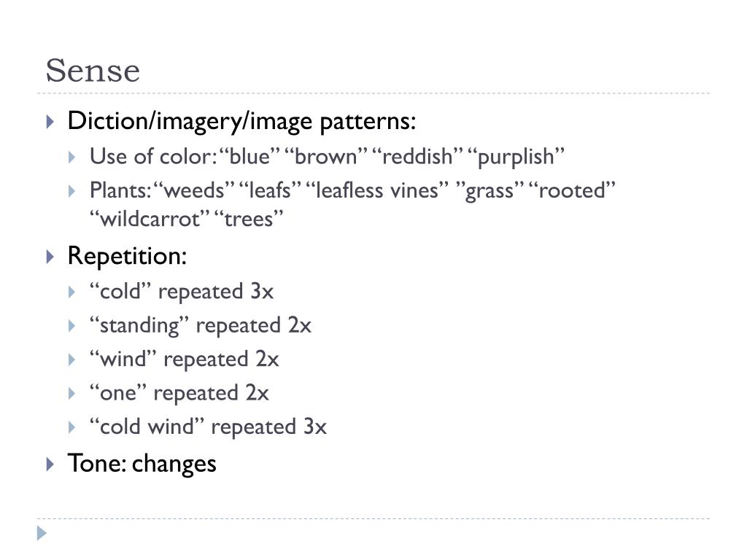Image resolution: width=747 pixels, height=560 pixels.
Task: Click the small arrow before Plants line
Action: coord(72,192)
